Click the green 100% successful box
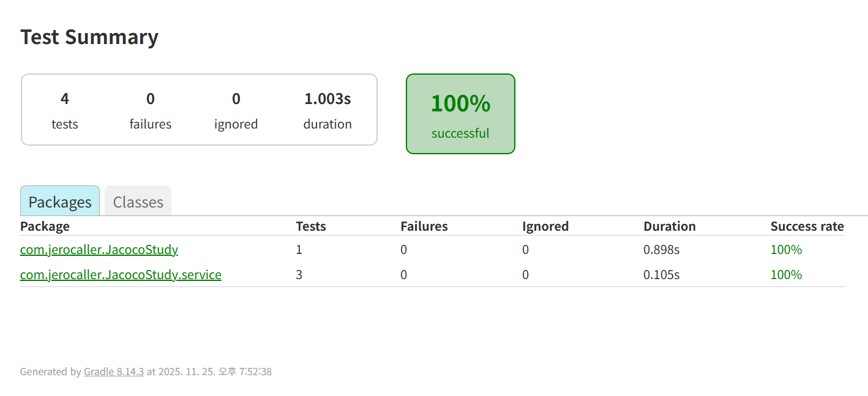This screenshot has height=396, width=868. [460, 114]
